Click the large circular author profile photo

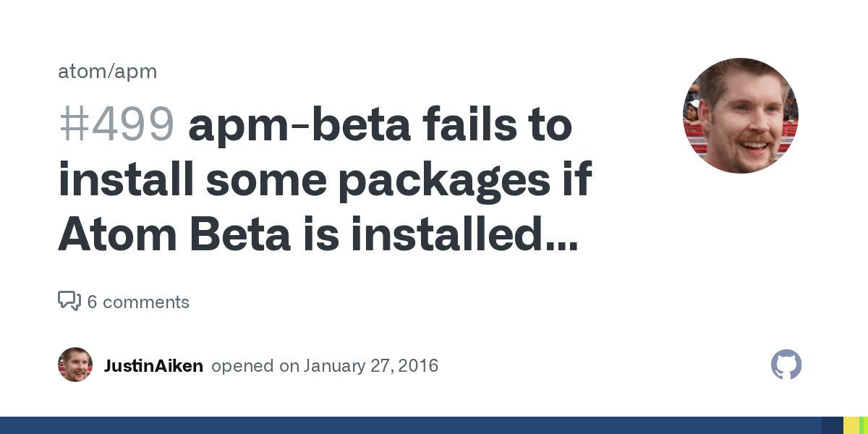coord(740,116)
